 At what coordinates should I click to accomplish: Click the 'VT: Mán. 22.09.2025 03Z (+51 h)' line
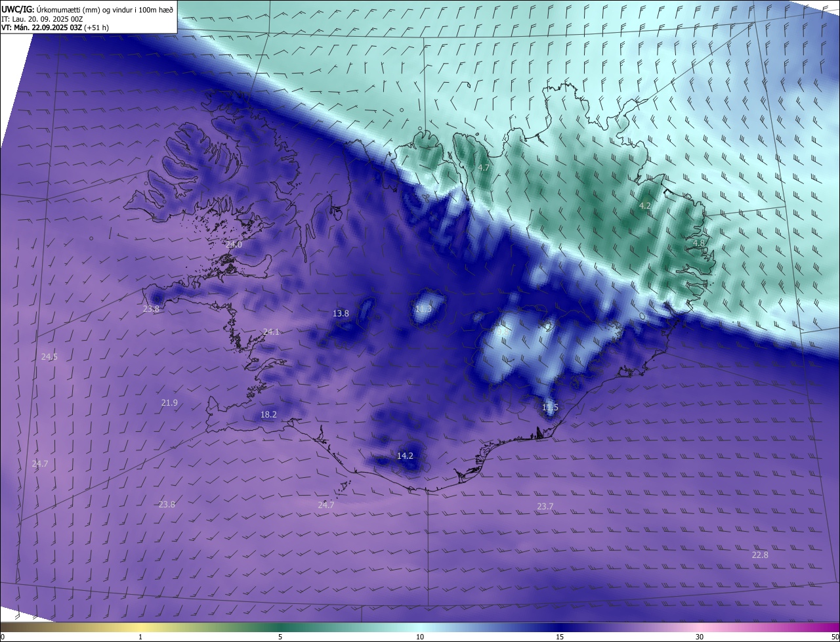55,28
